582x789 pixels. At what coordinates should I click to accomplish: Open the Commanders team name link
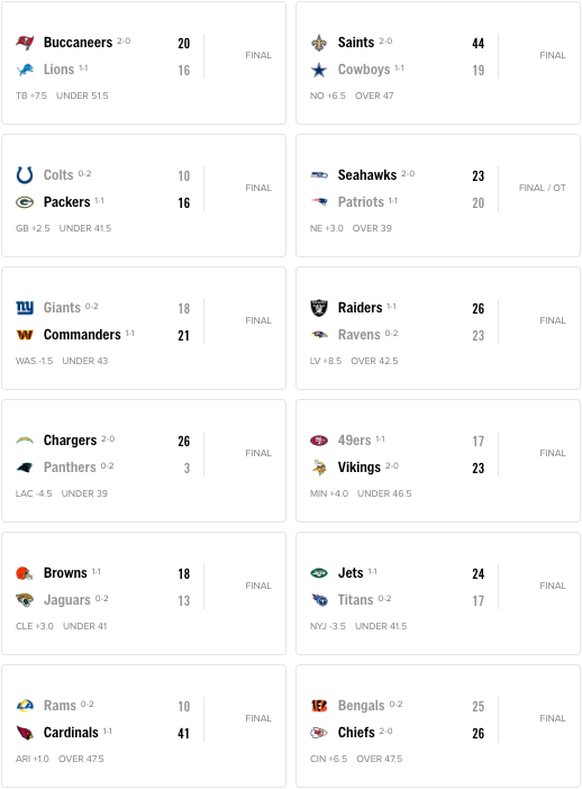pyautogui.click(x=82, y=335)
